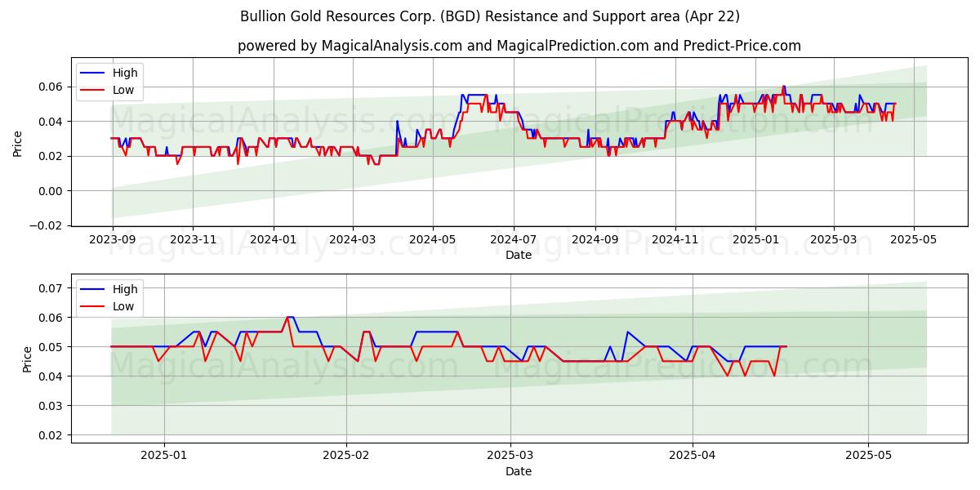Click the 2024-09 date tick label
The image size is (980, 490).
point(595,240)
